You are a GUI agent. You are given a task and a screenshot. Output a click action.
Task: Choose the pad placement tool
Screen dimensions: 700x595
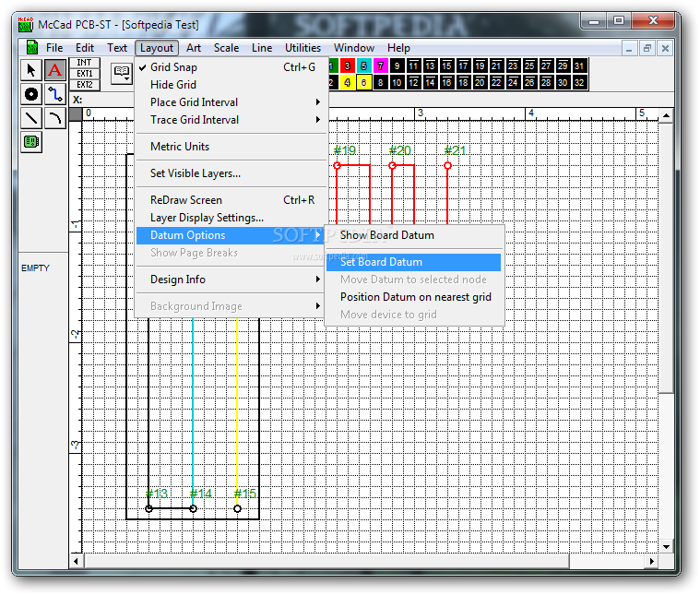click(31, 94)
